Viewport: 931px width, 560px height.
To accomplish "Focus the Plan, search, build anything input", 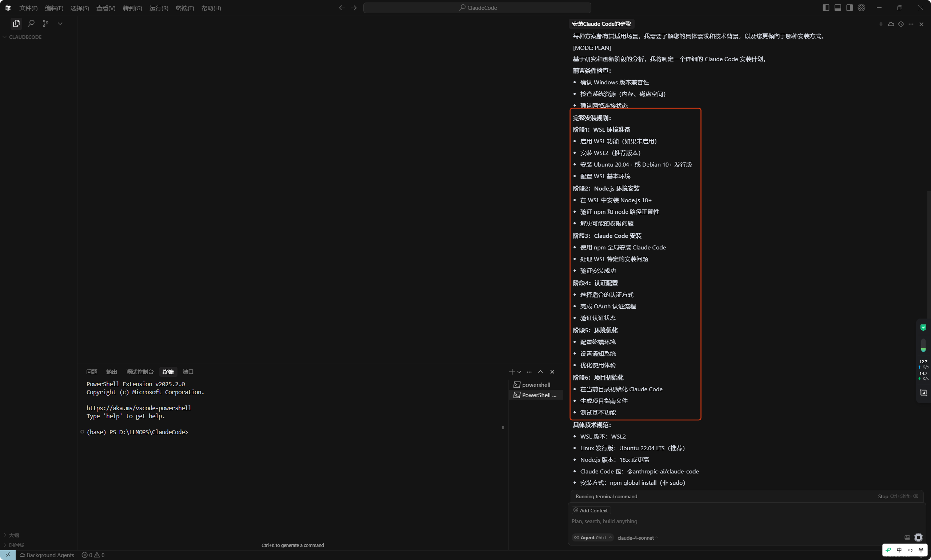I will [736, 521].
